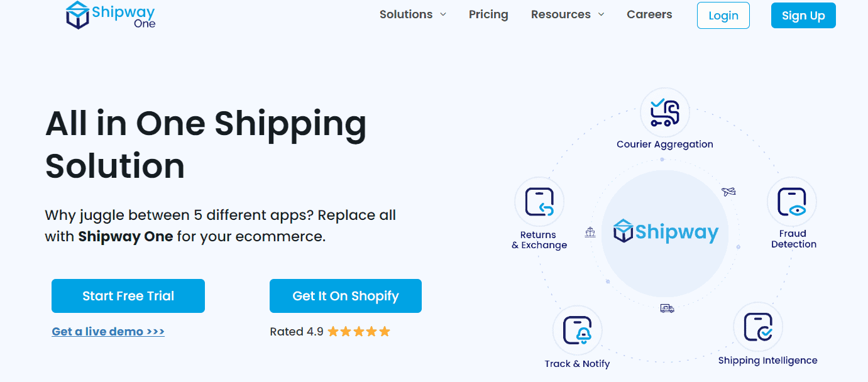The height and width of the screenshot is (382, 868).
Task: Go to the Careers page
Action: [x=649, y=14]
